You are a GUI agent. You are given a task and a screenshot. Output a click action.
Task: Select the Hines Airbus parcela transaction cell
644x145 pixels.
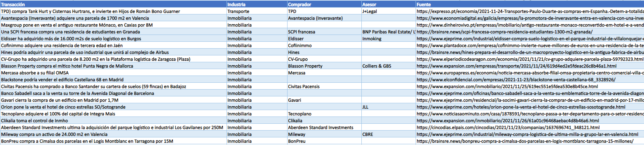113,52
